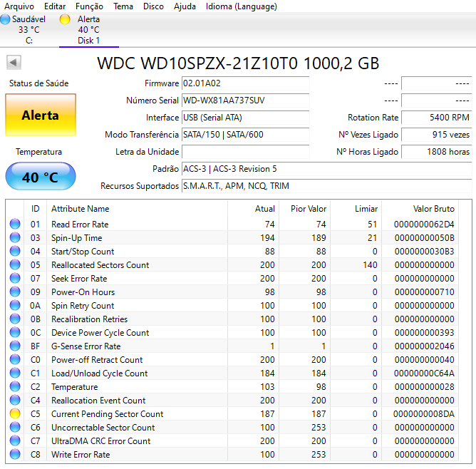
Task: Click the Nº Horas Ligado value 1808 horas
Action: click(436, 152)
